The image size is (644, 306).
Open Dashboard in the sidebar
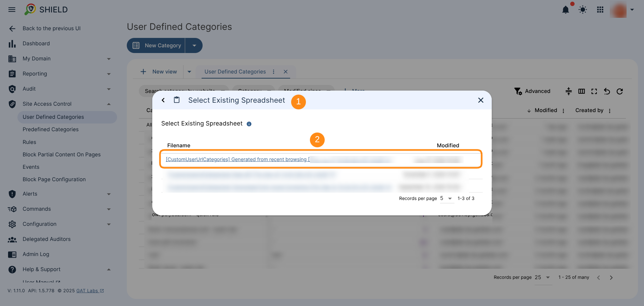36,44
